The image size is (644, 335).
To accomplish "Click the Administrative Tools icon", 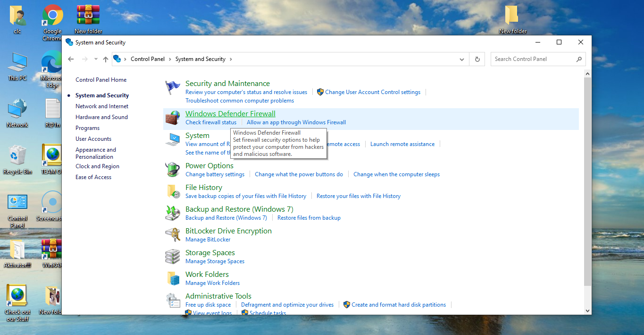I will [x=172, y=299].
